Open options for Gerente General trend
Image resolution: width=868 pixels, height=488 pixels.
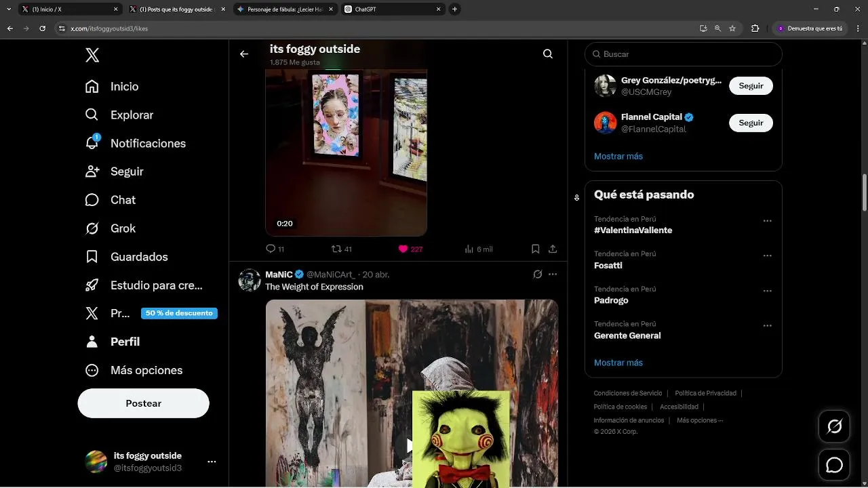coord(767,326)
